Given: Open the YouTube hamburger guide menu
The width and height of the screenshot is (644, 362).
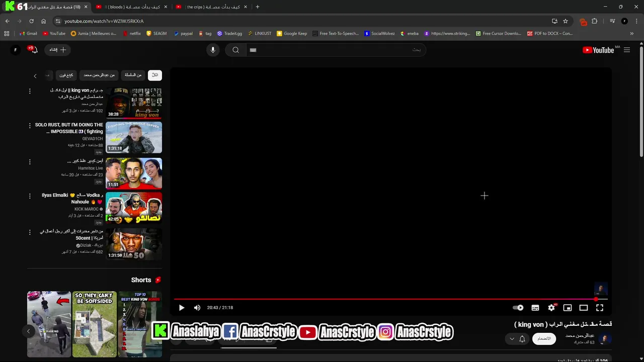Looking at the screenshot, I should tap(627, 50).
